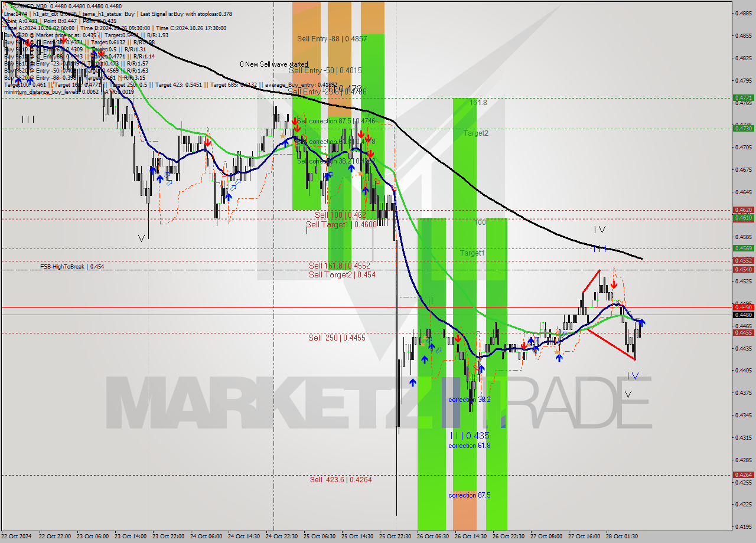The height and width of the screenshot is (543, 756).
Task: Click the green 0.4730 price tag
Action: 742,128
